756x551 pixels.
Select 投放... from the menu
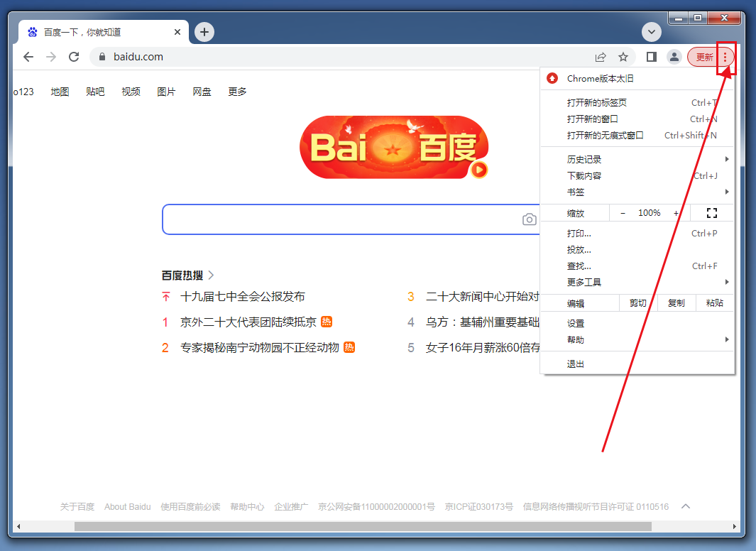pyautogui.click(x=637, y=250)
